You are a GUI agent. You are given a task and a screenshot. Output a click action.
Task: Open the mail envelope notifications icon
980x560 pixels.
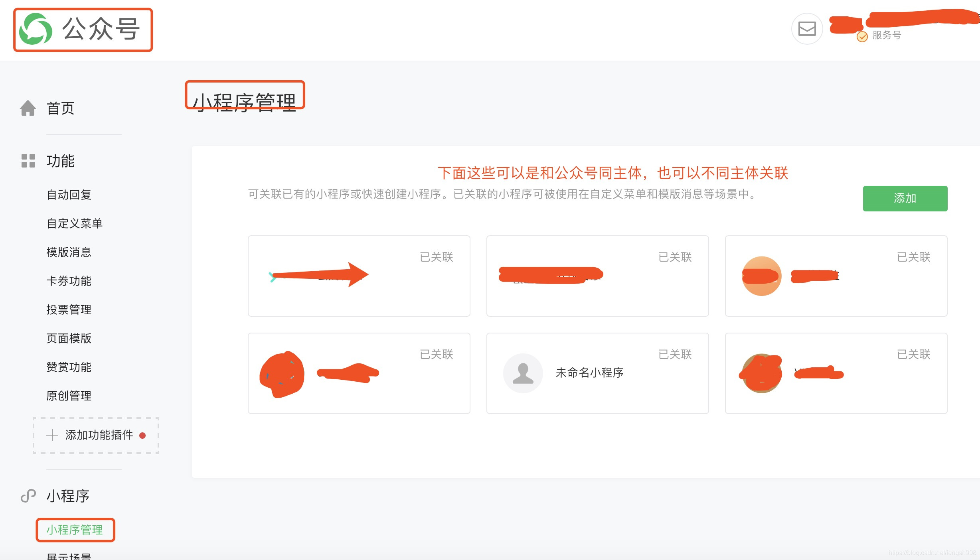[806, 29]
